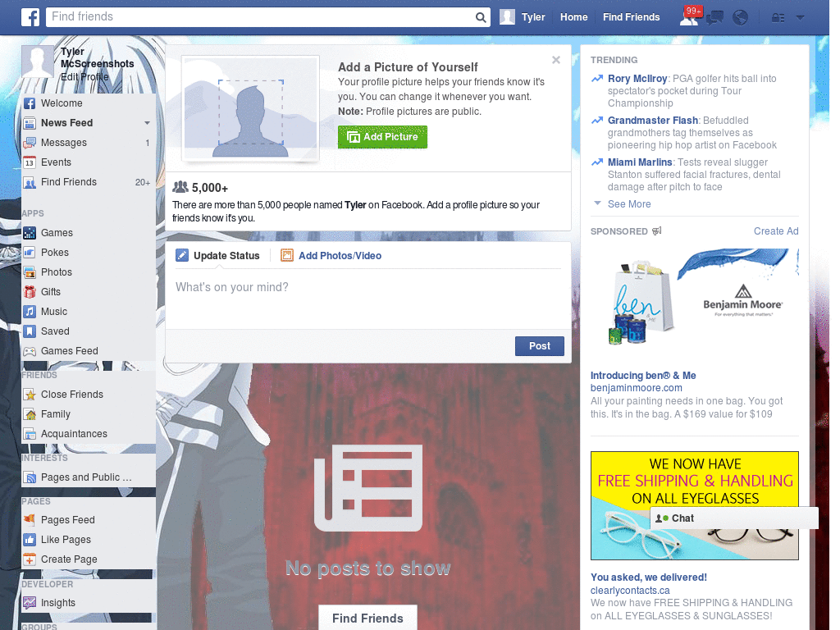Click the green Add Picture button
The height and width of the screenshot is (630, 840).
(x=382, y=137)
